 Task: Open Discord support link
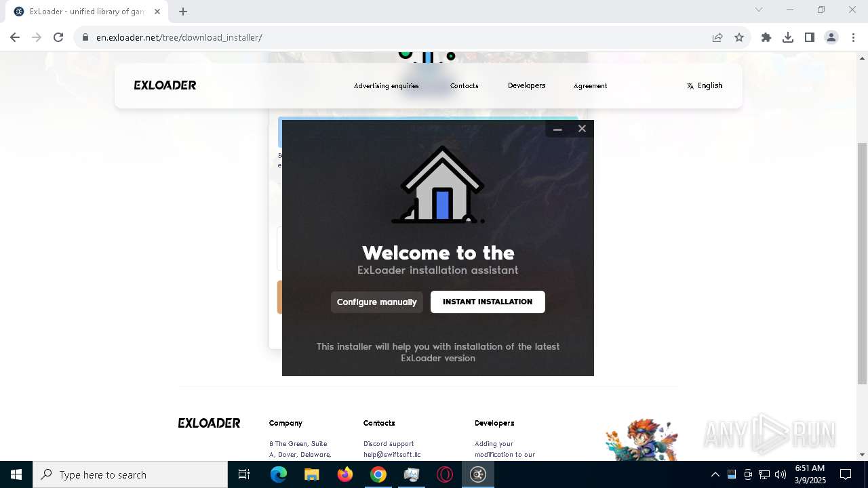[x=389, y=444]
